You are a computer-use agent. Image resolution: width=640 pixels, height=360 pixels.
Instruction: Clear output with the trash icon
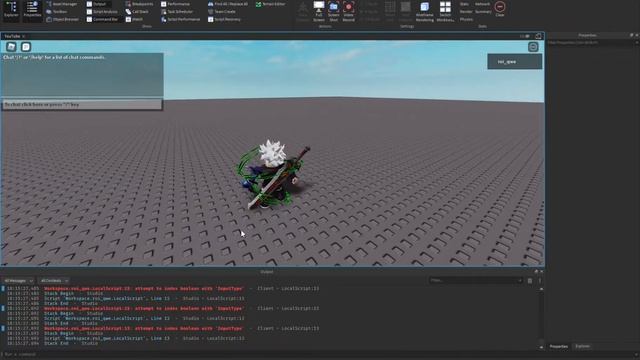click(x=530, y=281)
